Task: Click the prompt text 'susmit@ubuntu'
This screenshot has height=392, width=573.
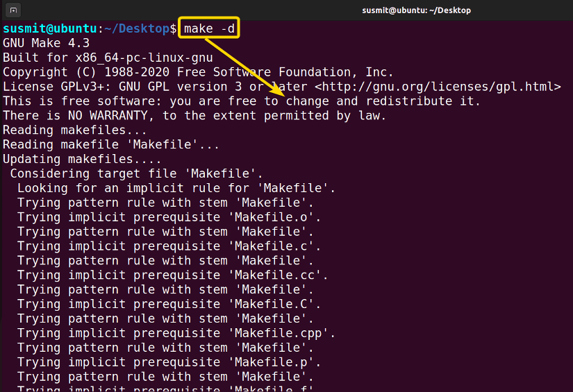Action: (x=50, y=28)
